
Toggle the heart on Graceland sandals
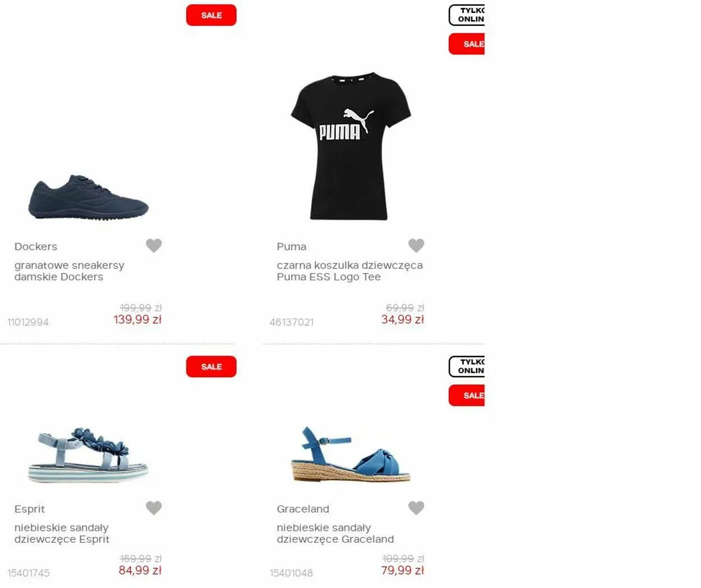(416, 508)
